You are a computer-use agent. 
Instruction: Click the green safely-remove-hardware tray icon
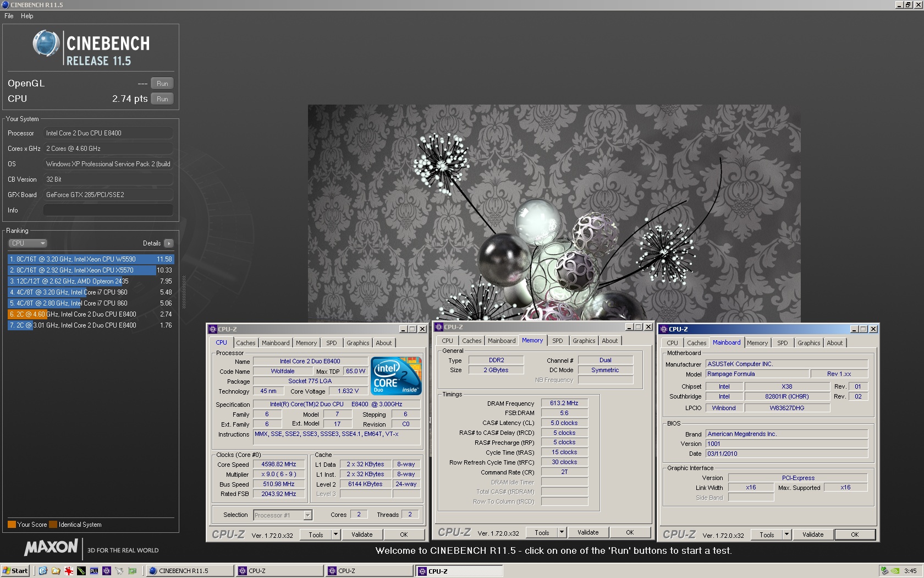[x=884, y=571]
